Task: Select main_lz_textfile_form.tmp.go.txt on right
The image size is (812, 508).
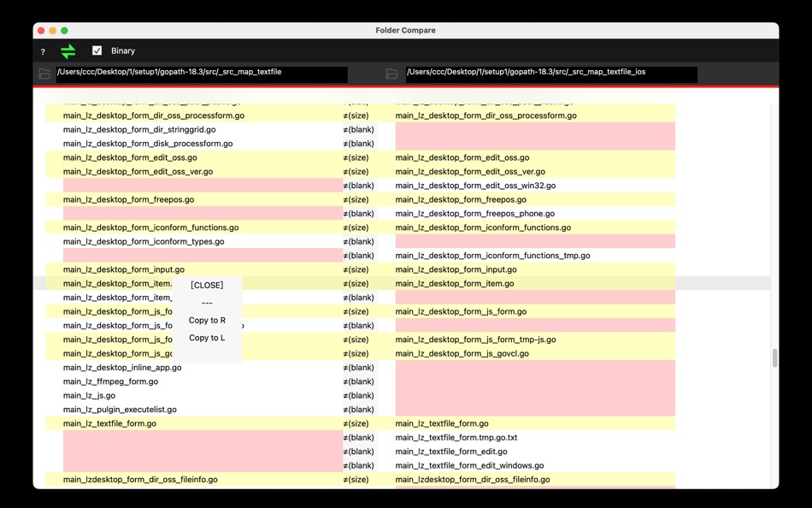Action: coord(456,438)
